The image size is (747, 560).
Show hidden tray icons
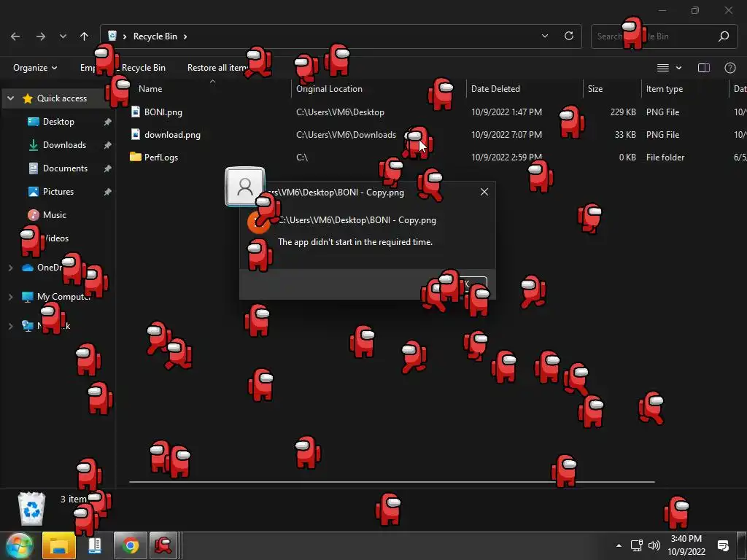pos(619,545)
